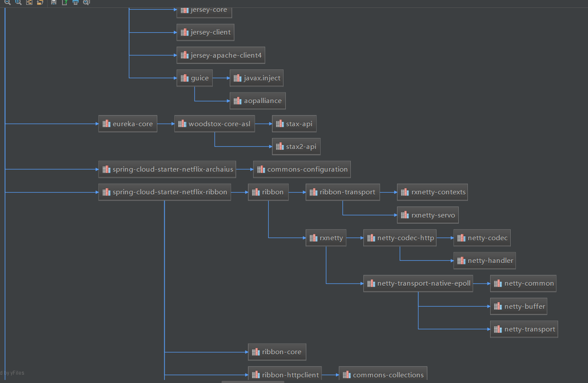Select the rxnetty node
The width and height of the screenshot is (588, 383).
[x=326, y=238]
